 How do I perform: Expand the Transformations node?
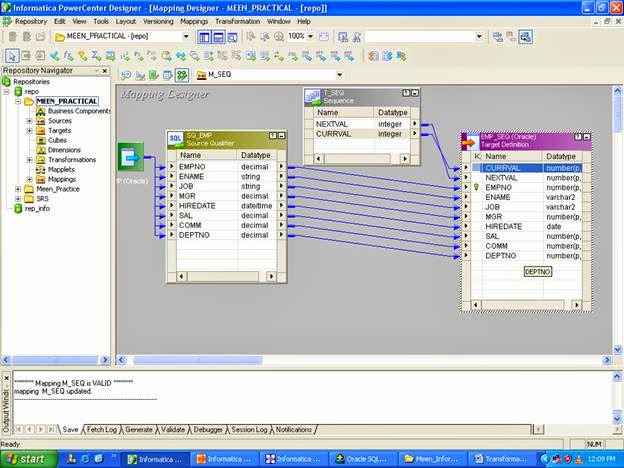pos(29,160)
